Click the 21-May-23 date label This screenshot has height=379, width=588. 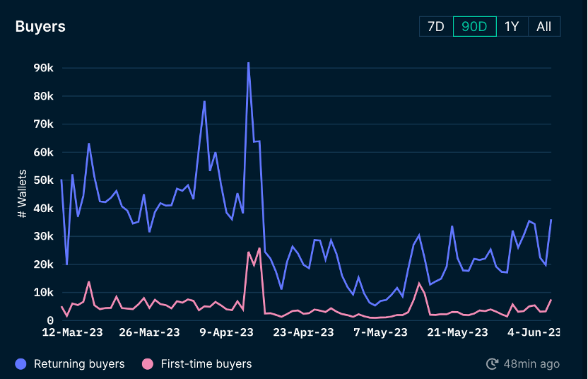(x=457, y=332)
